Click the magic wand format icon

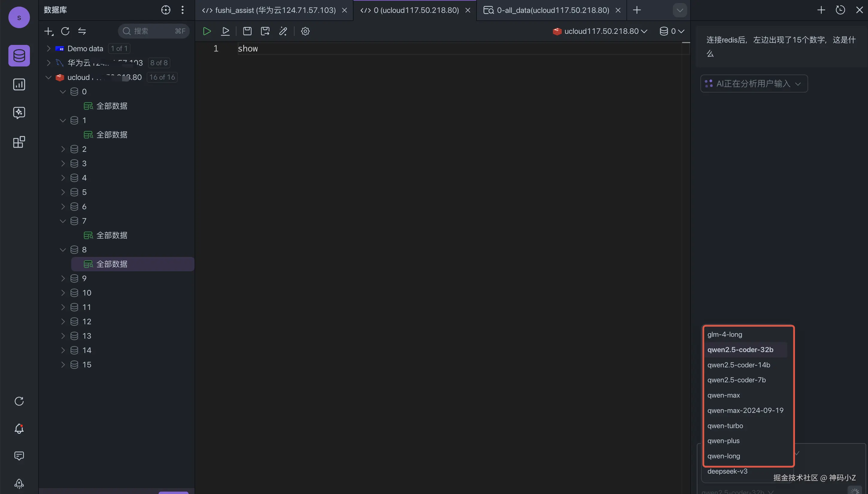(x=283, y=31)
